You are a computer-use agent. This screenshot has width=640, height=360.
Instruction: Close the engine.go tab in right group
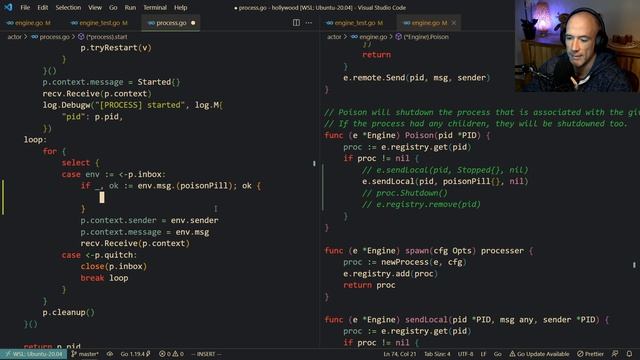click(454, 23)
